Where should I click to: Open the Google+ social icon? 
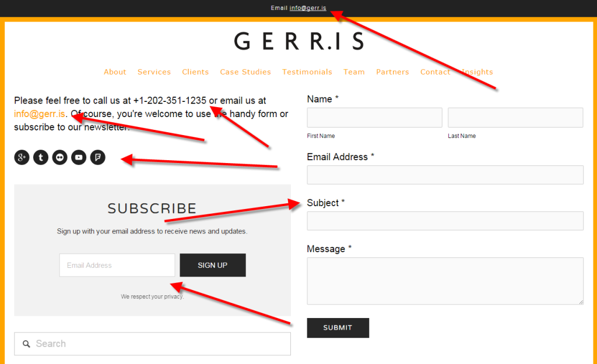pos(21,157)
